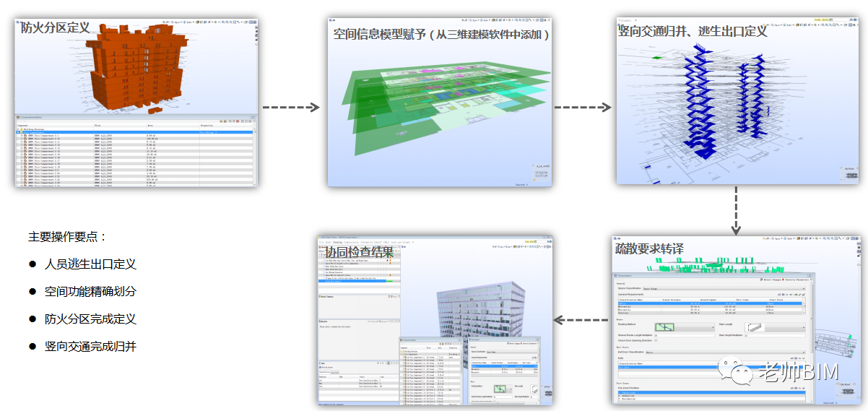This screenshot has width=868, height=411.
Task: Open the Stair Length dropdown
Action: coord(775,327)
